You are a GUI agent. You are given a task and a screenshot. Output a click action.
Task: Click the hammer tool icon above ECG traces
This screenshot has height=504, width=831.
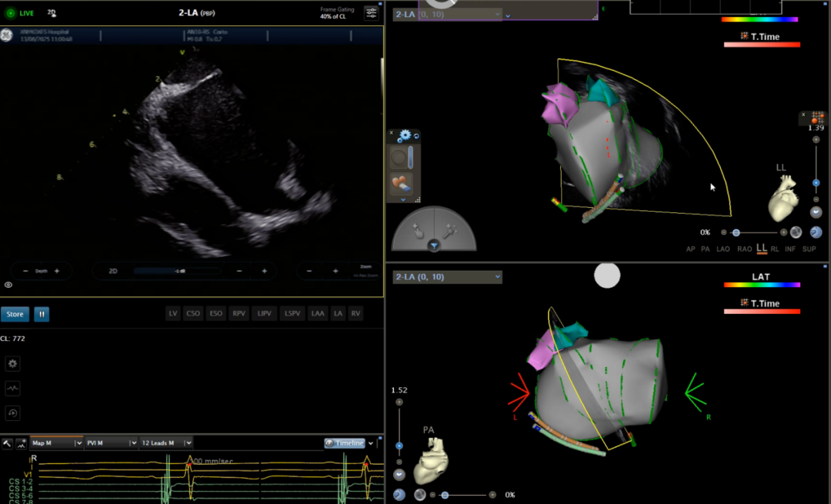tap(7, 443)
